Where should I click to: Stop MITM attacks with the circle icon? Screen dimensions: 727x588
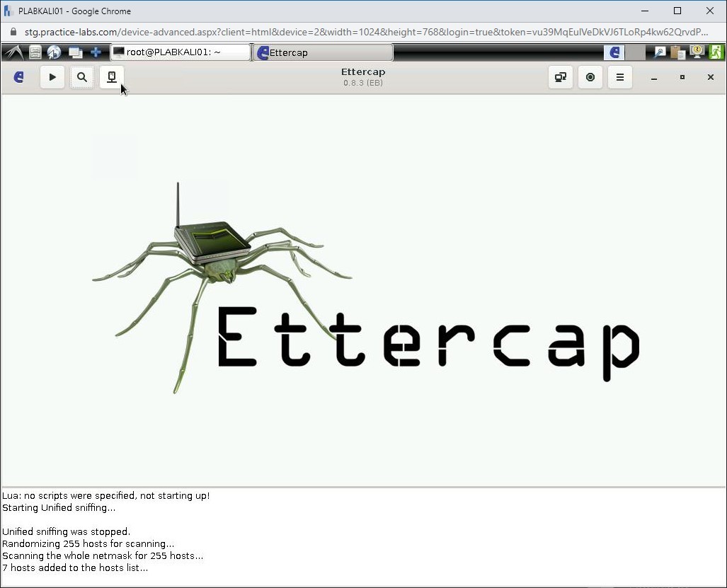(x=590, y=77)
